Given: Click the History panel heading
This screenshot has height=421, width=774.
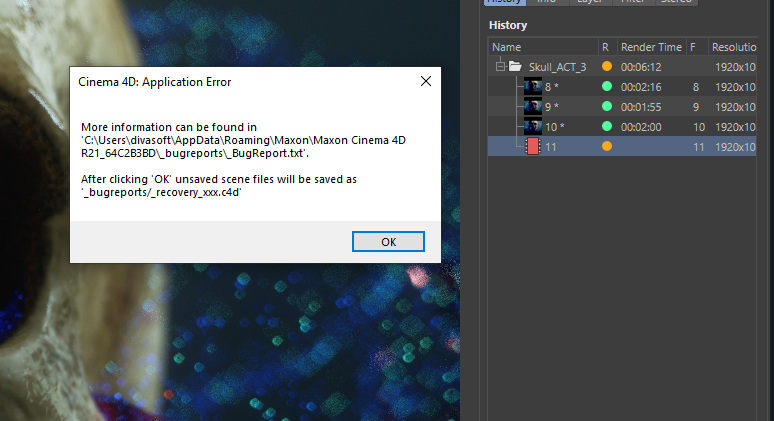Looking at the screenshot, I should pos(508,25).
